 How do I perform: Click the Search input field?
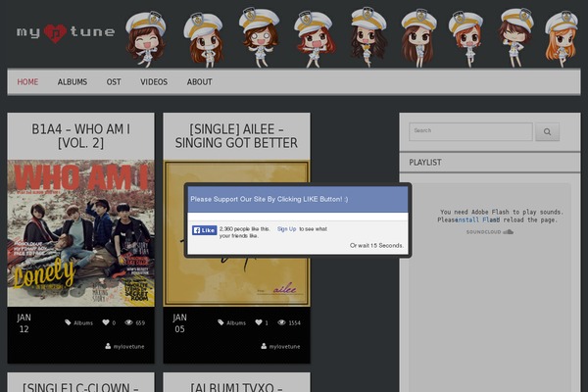470,131
